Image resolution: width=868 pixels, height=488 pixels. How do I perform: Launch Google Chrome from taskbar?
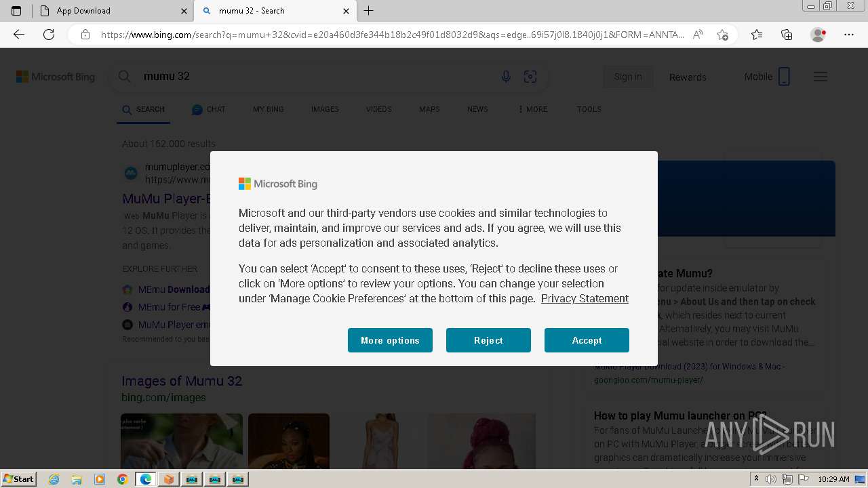point(123,479)
